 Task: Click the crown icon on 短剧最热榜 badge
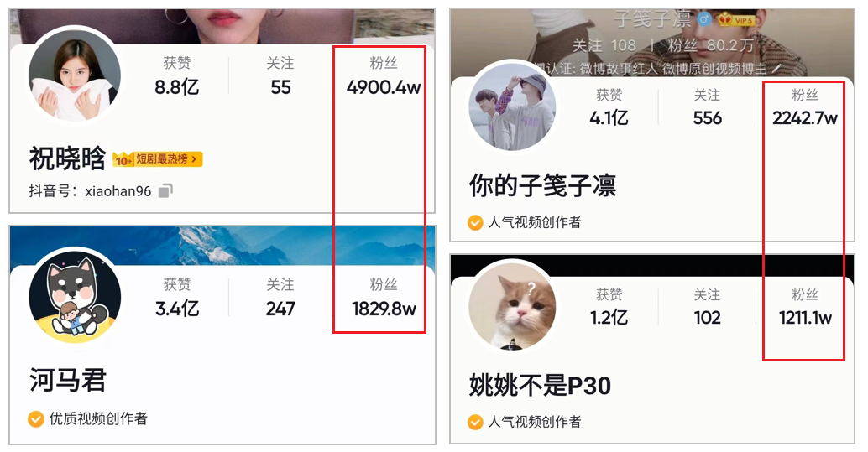pos(123,159)
